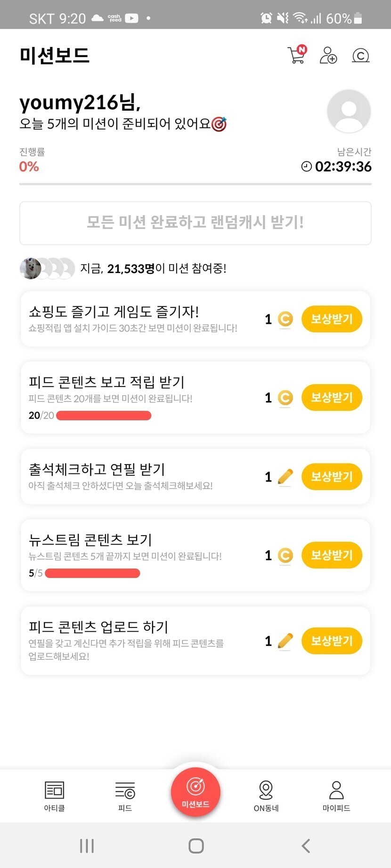Claim reward for 출석체크하고 연필 받기 mission
The image size is (391, 868).
[x=332, y=477]
